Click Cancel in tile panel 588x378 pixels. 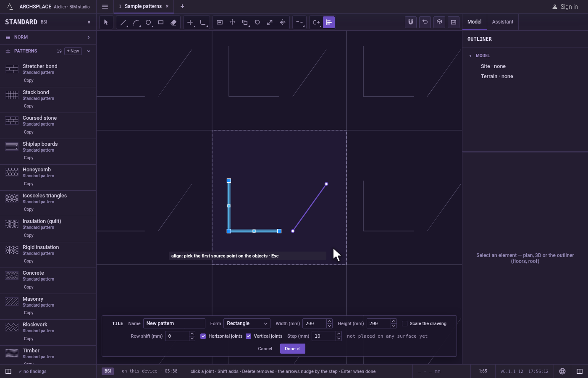pos(265,349)
